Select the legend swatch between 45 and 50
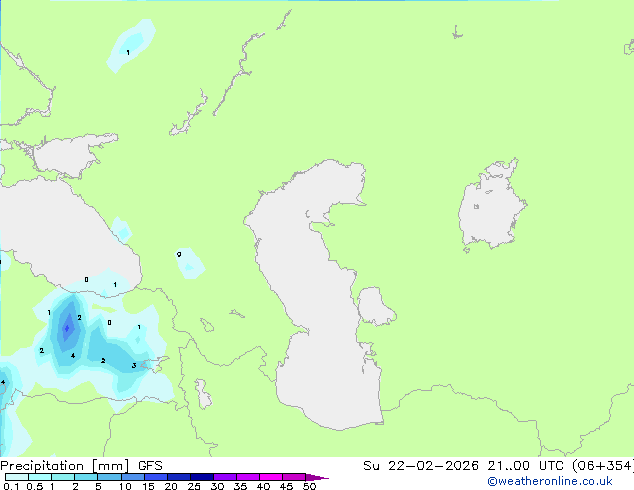The height and width of the screenshot is (490, 634). (x=294, y=477)
